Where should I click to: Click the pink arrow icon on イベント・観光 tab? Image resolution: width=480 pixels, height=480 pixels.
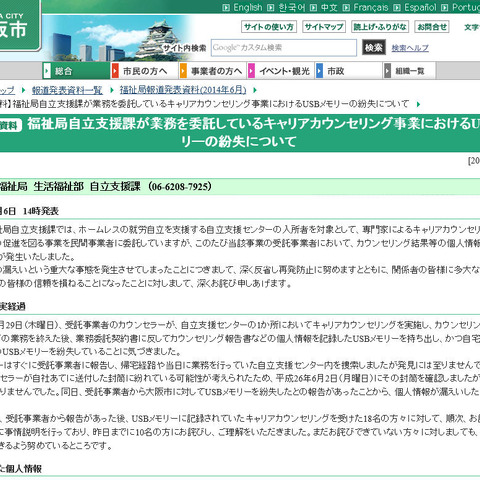coord(251,71)
